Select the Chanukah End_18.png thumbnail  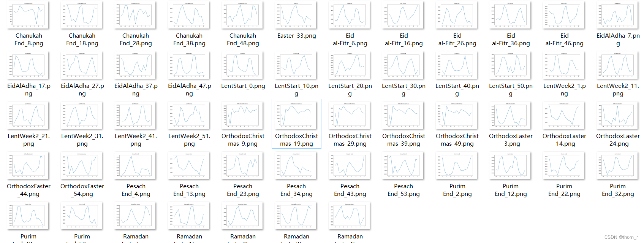82,15
